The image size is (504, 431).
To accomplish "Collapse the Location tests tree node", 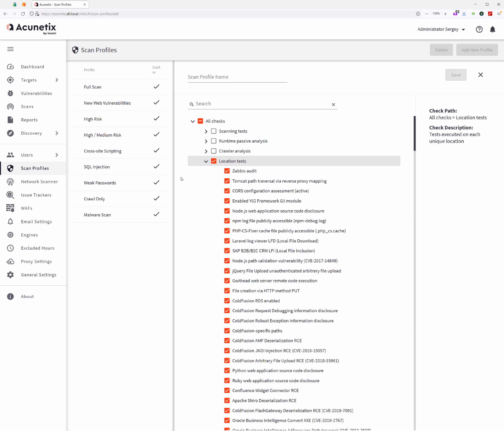I will (x=206, y=161).
